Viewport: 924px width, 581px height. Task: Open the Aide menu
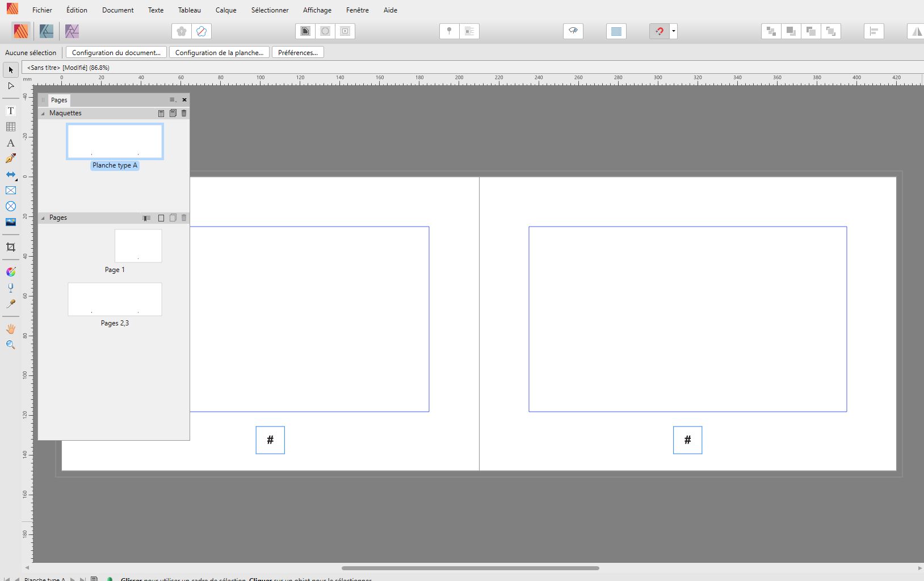pyautogui.click(x=390, y=10)
